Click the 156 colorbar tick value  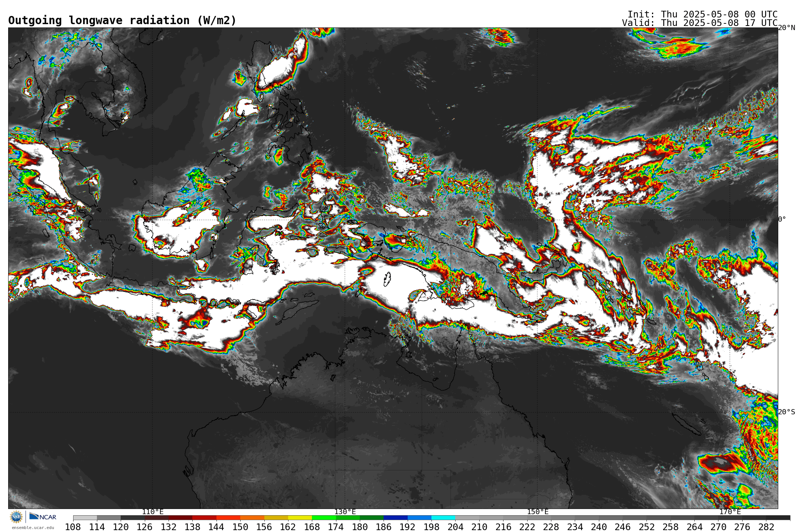click(x=264, y=527)
